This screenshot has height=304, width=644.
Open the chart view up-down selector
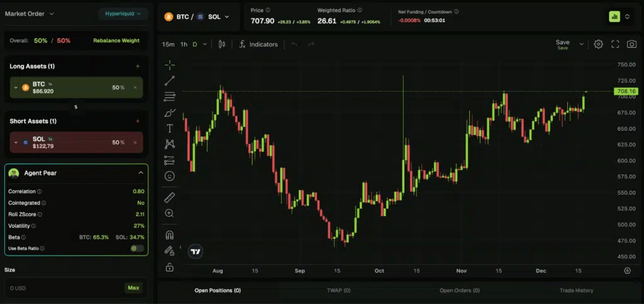[x=627, y=16]
